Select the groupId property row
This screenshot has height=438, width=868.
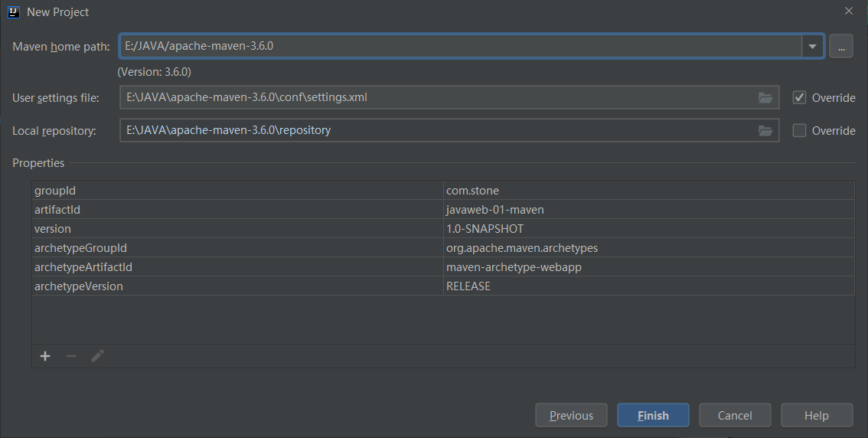(443, 191)
